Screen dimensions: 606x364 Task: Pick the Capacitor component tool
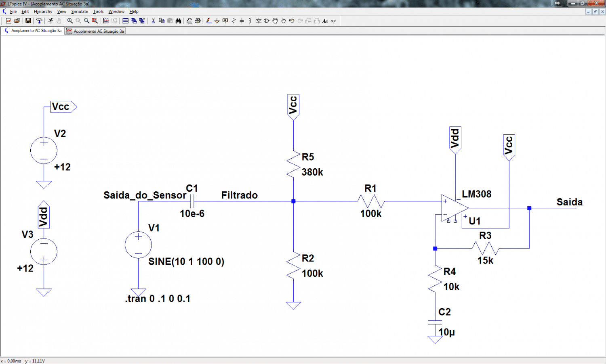(242, 21)
